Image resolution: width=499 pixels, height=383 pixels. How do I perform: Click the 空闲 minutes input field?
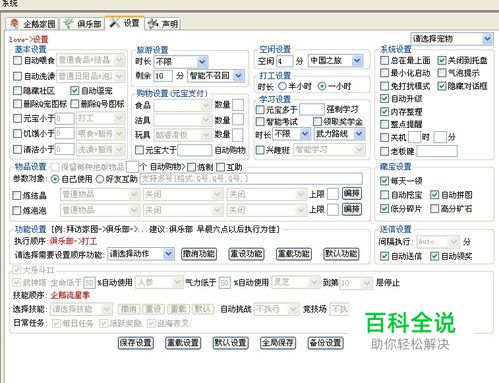[x=284, y=61]
